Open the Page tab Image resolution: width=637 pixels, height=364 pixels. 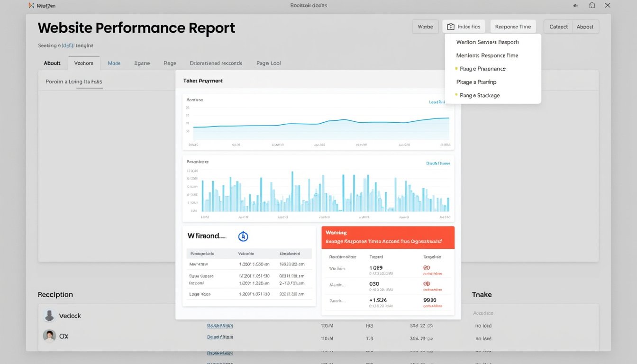coord(170,63)
